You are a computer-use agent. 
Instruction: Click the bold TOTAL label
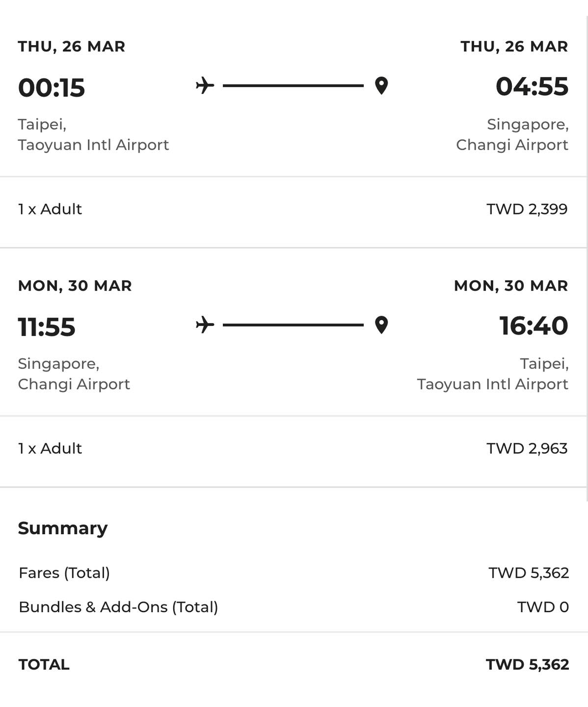point(44,665)
